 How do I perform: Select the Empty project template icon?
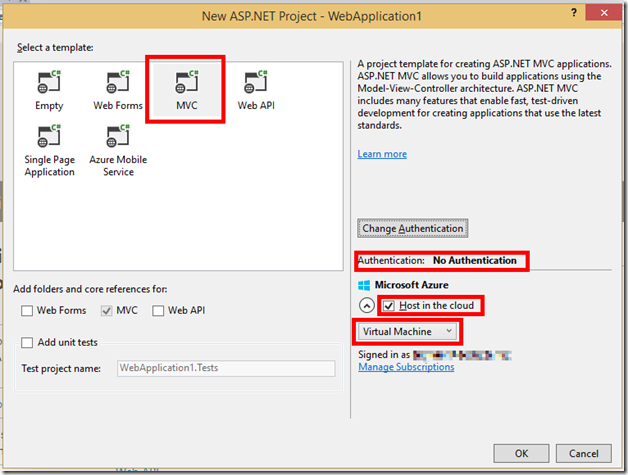49,82
